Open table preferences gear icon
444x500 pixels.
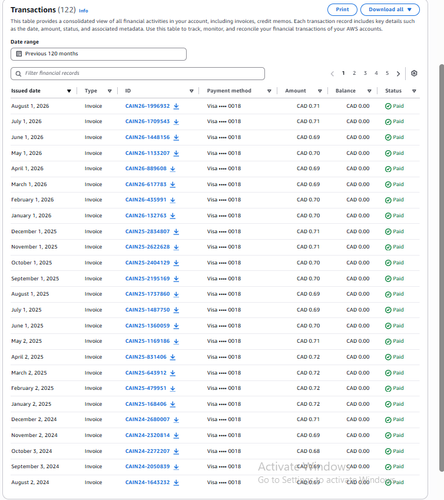coord(414,73)
